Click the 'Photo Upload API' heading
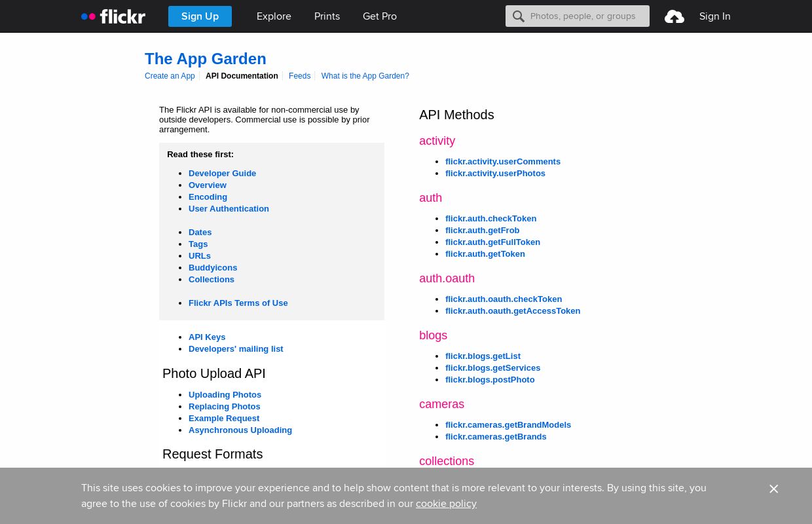The width and height of the screenshot is (812, 524). (214, 374)
